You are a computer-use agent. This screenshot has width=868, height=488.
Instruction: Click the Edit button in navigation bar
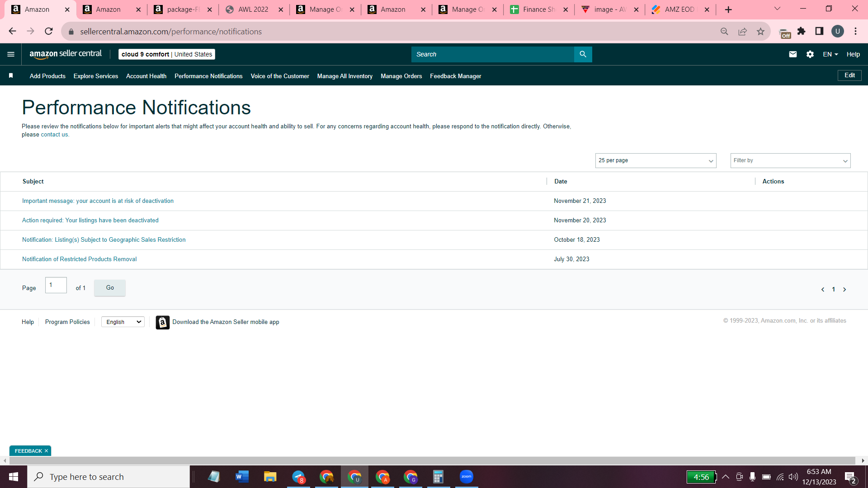(849, 75)
